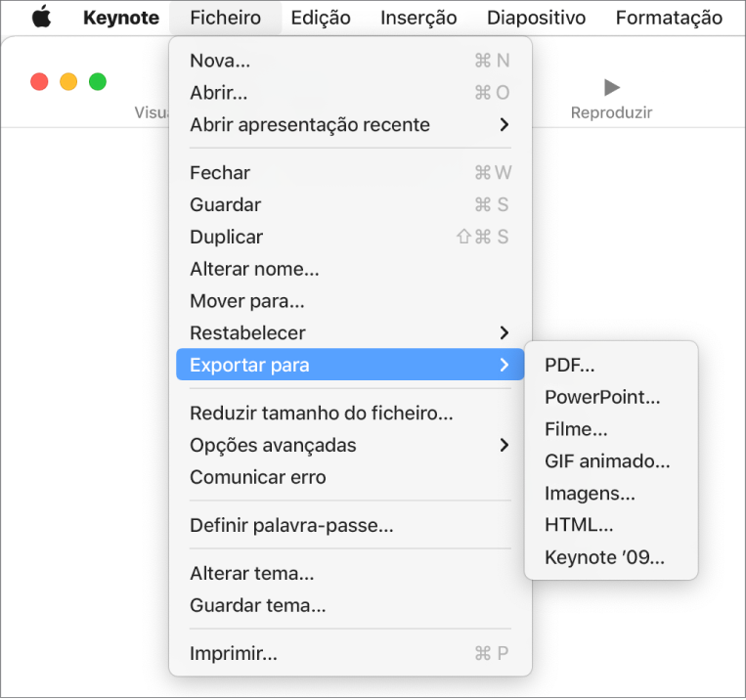746x700 pixels.
Task: Open the Apple menu
Action: coord(41,18)
